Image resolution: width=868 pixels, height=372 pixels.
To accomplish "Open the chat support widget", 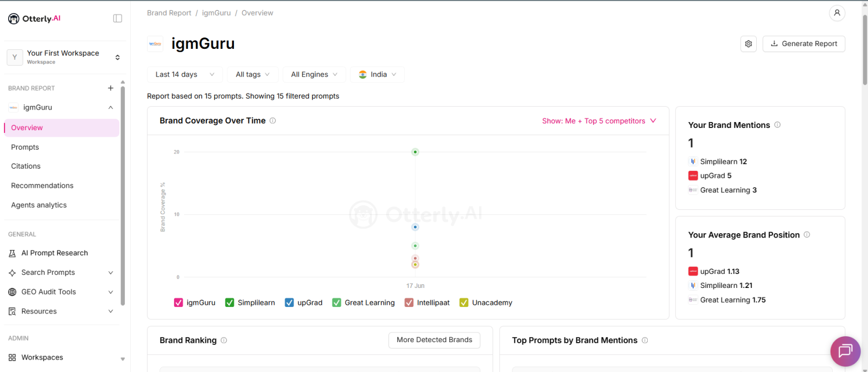I will 845,351.
